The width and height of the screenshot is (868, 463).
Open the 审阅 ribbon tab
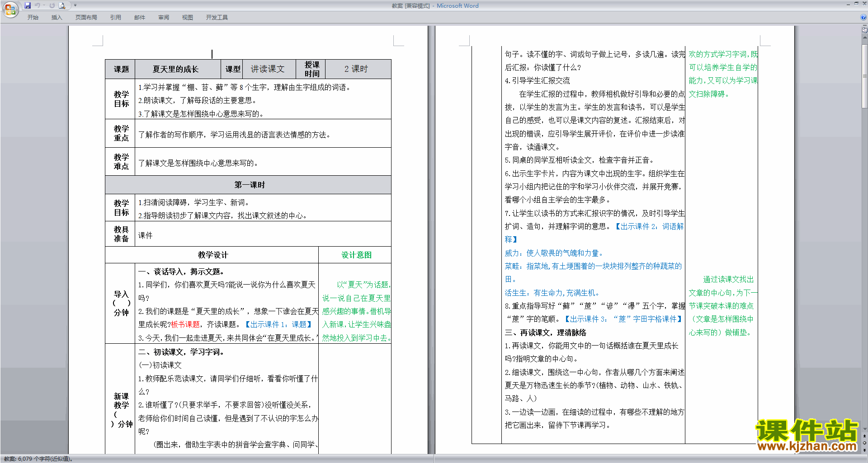coord(163,17)
